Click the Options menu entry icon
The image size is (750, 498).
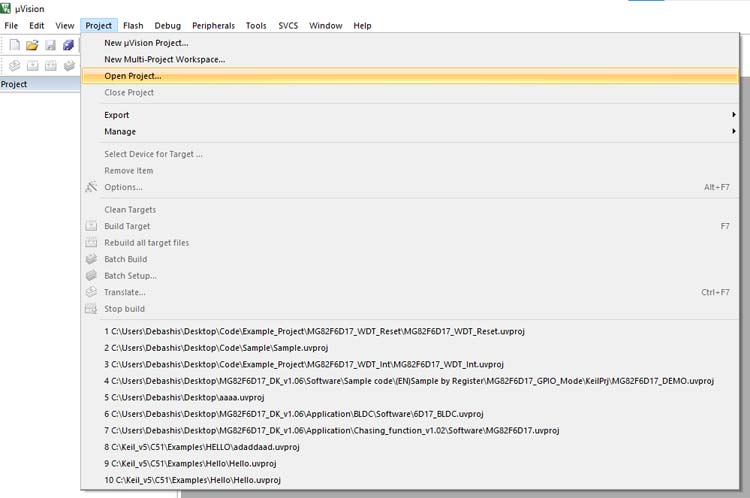(91, 187)
